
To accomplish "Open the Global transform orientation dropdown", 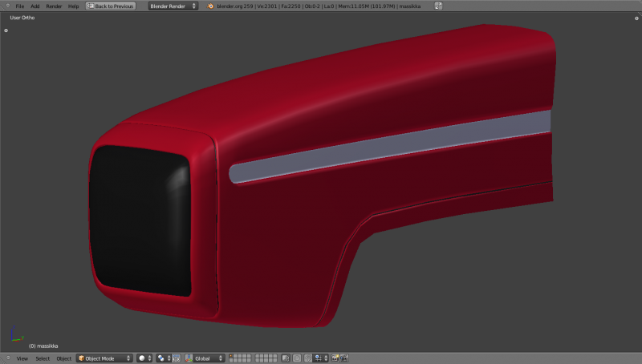I will pyautogui.click(x=205, y=358).
